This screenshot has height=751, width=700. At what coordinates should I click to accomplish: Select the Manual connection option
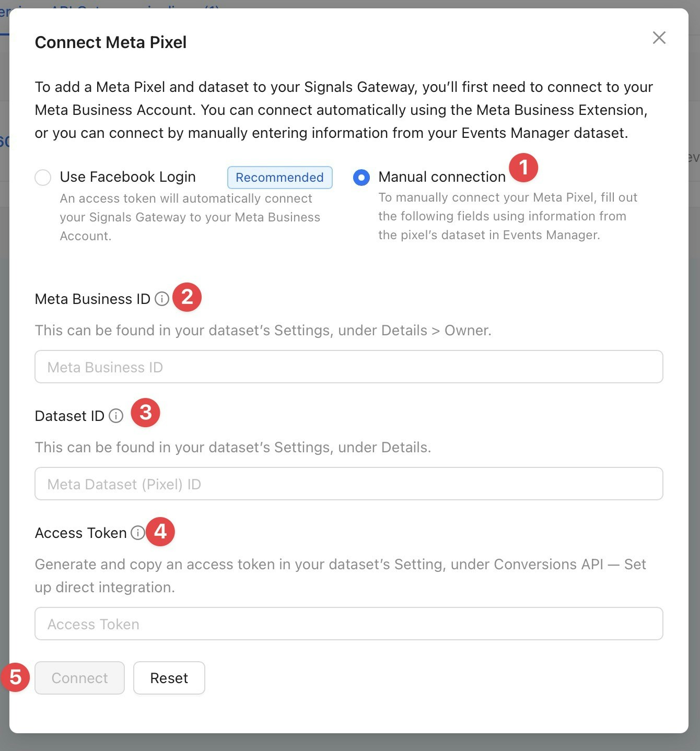361,178
